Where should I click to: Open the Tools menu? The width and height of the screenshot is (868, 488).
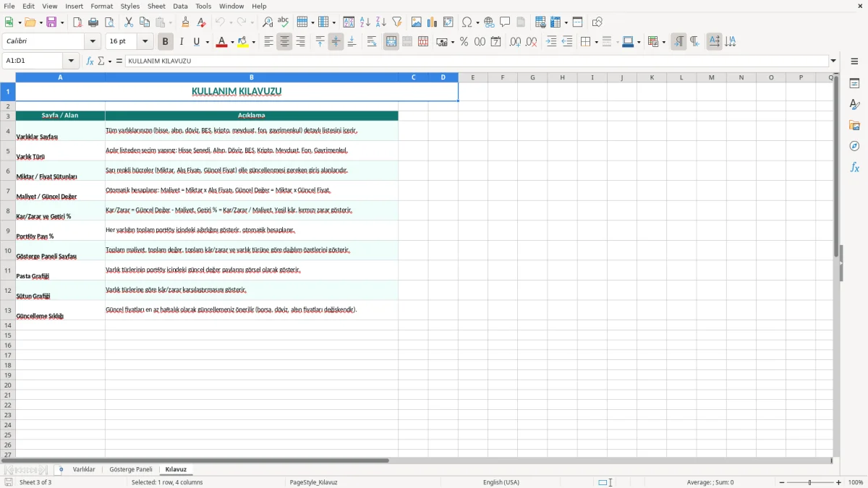click(203, 6)
